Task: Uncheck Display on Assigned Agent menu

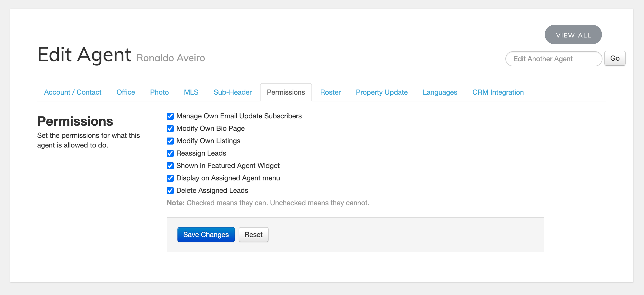Action: (170, 178)
